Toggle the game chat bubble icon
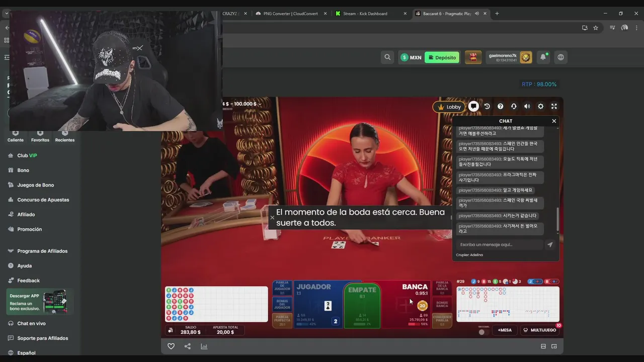This screenshot has height=362, width=644. tap(473, 106)
